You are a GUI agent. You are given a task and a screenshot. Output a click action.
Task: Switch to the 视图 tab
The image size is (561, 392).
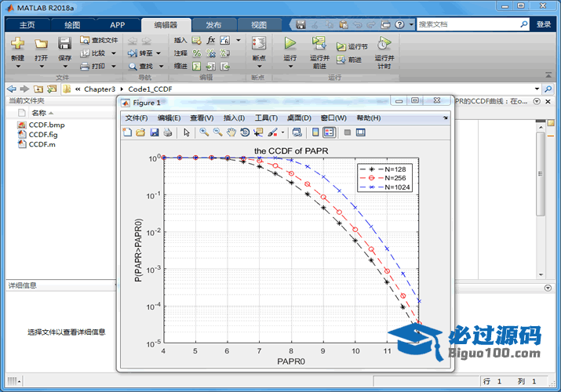[259, 24]
